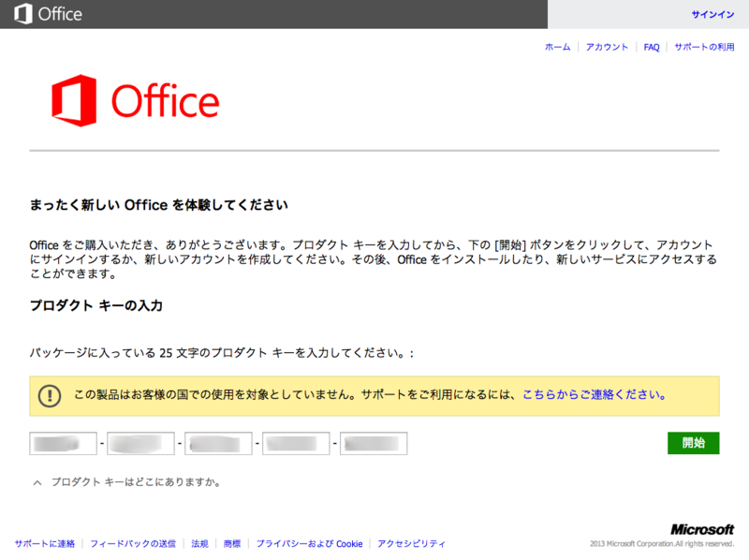Click the warning exclamation icon in yellow banner

click(x=50, y=395)
